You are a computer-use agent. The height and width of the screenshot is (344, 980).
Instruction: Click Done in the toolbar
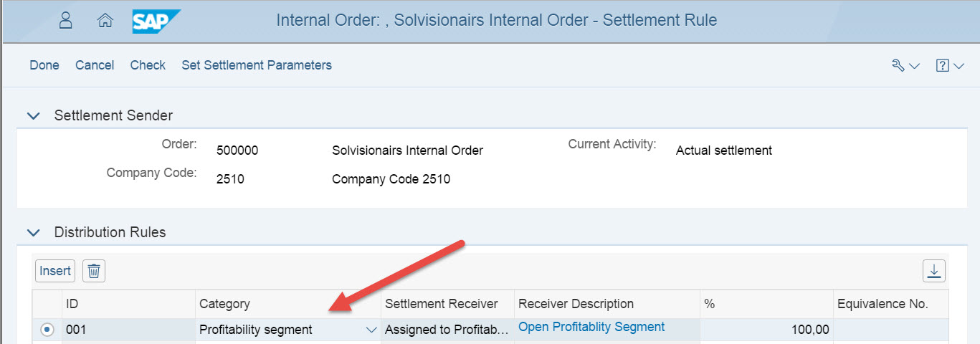point(44,65)
